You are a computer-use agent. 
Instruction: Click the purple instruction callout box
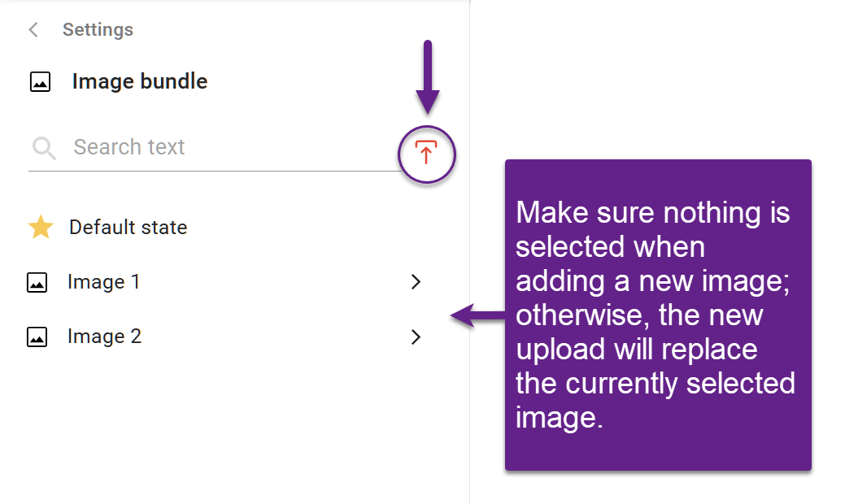[x=657, y=315]
